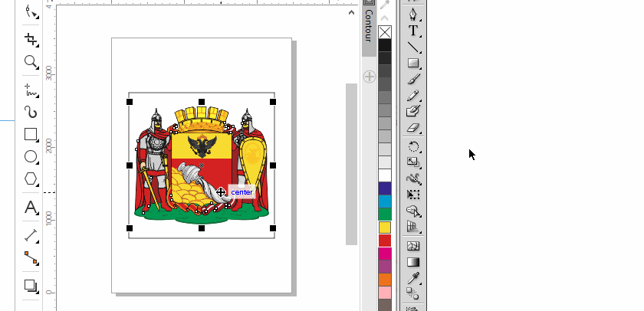The width and height of the screenshot is (644, 311).
Task: Click the black double-headed eagle on shield
Action: point(202,146)
